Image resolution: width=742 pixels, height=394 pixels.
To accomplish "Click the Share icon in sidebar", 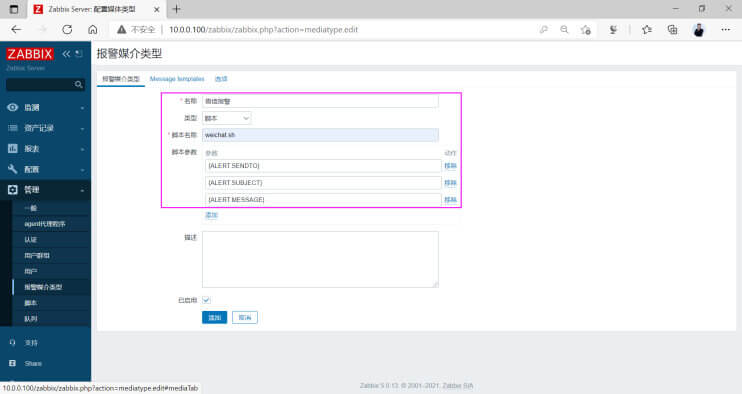I will tap(13, 363).
